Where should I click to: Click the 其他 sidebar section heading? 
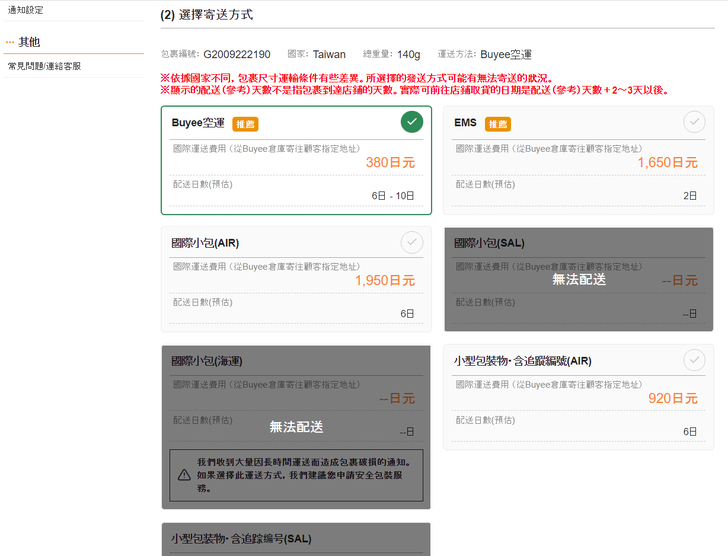click(29, 42)
